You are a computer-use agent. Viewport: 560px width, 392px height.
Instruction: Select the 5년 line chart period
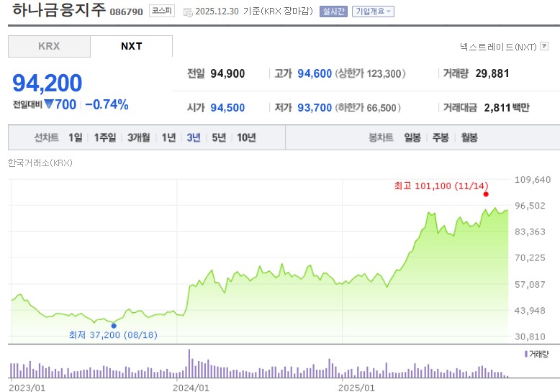click(x=219, y=137)
